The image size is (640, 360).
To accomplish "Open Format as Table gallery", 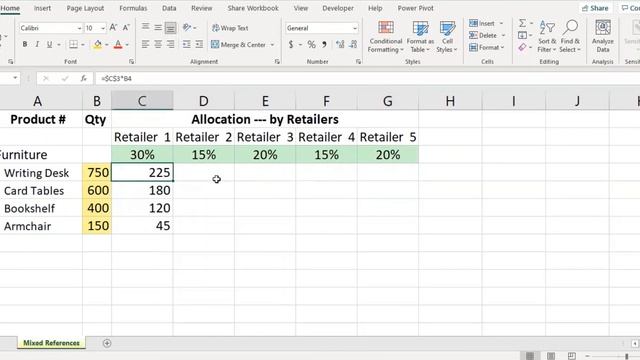I will pos(420,37).
